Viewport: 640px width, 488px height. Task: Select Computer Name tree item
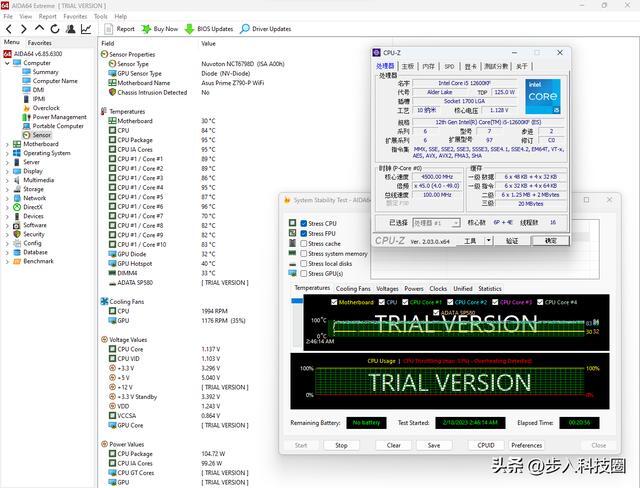[55, 81]
